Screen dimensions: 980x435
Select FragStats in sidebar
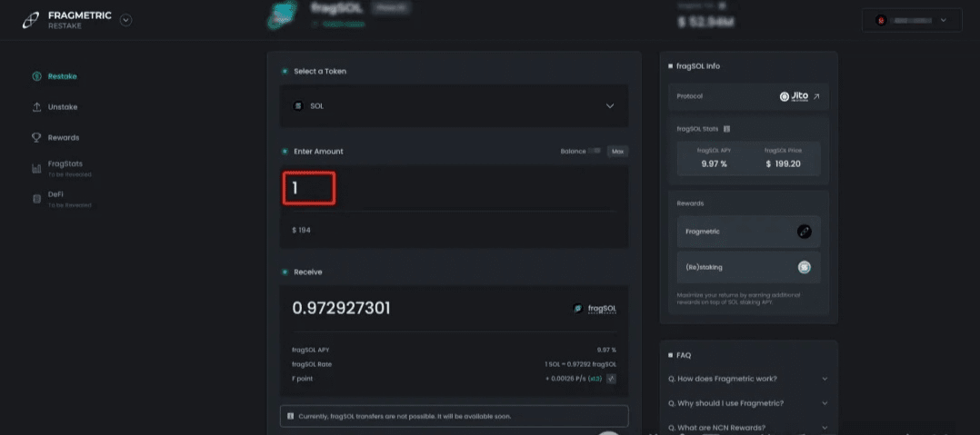pos(65,163)
